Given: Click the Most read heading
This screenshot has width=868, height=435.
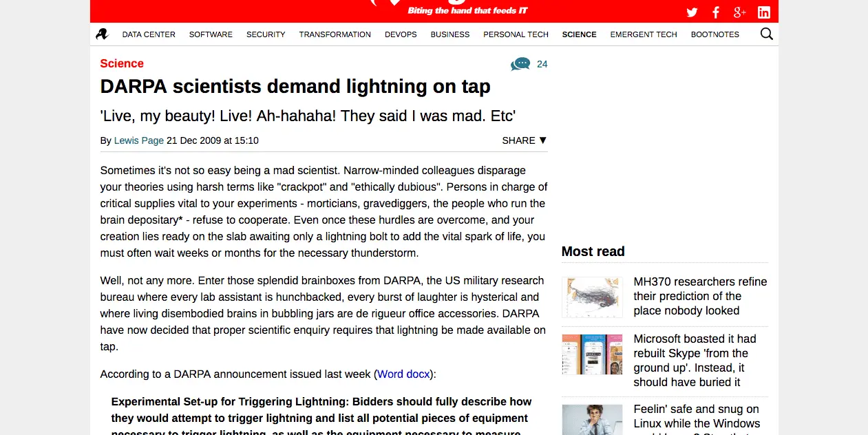Looking at the screenshot, I should pos(593,251).
